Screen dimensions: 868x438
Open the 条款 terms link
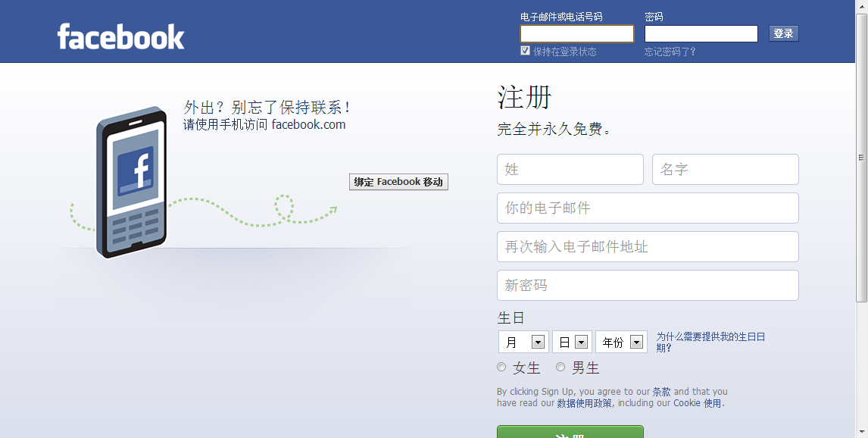661,392
